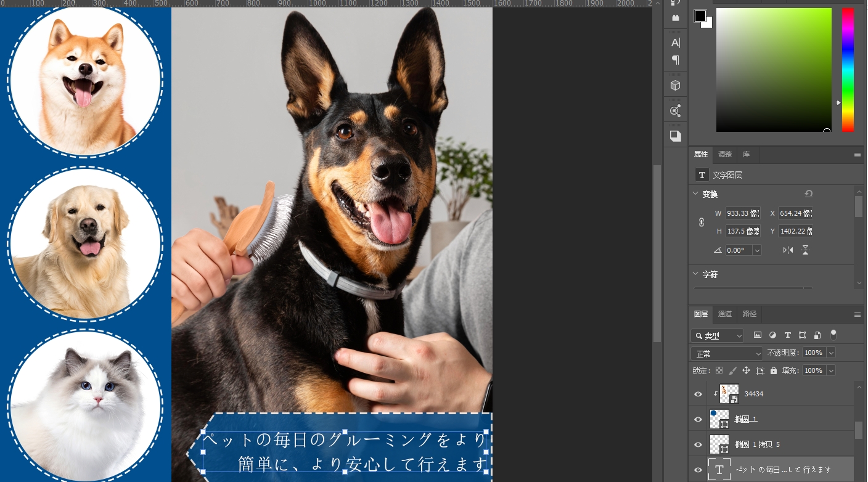Viewport: 868px width, 482px height.
Task: Switch to the 通道 channels tab
Action: 724,314
